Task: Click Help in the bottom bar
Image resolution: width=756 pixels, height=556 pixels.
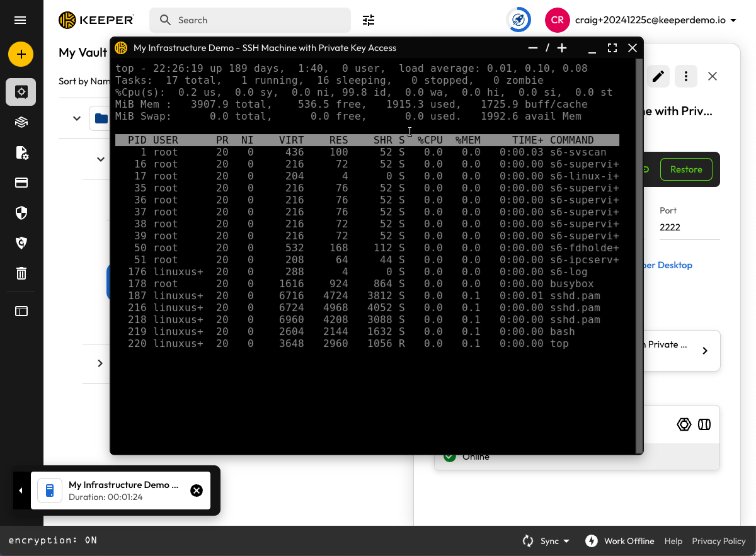Action: coord(673,541)
